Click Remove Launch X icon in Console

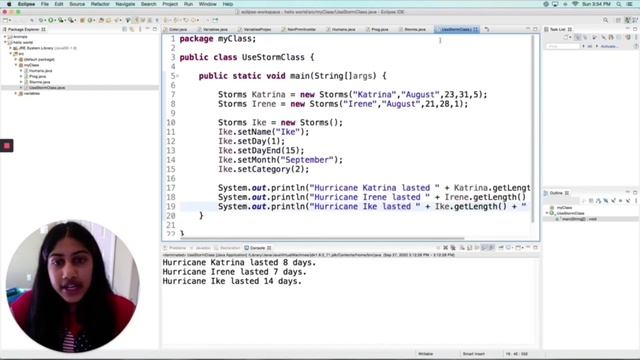pos(446,247)
